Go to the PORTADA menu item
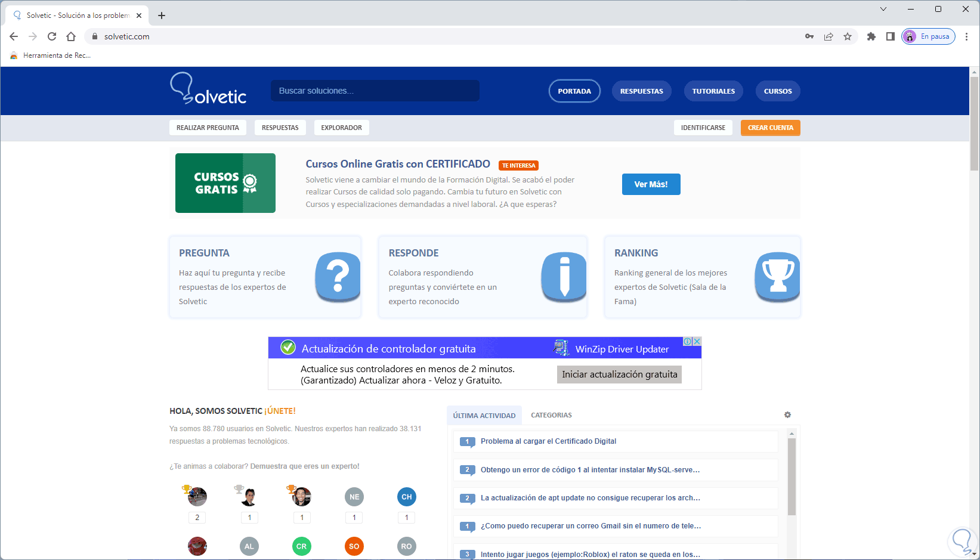 point(574,91)
